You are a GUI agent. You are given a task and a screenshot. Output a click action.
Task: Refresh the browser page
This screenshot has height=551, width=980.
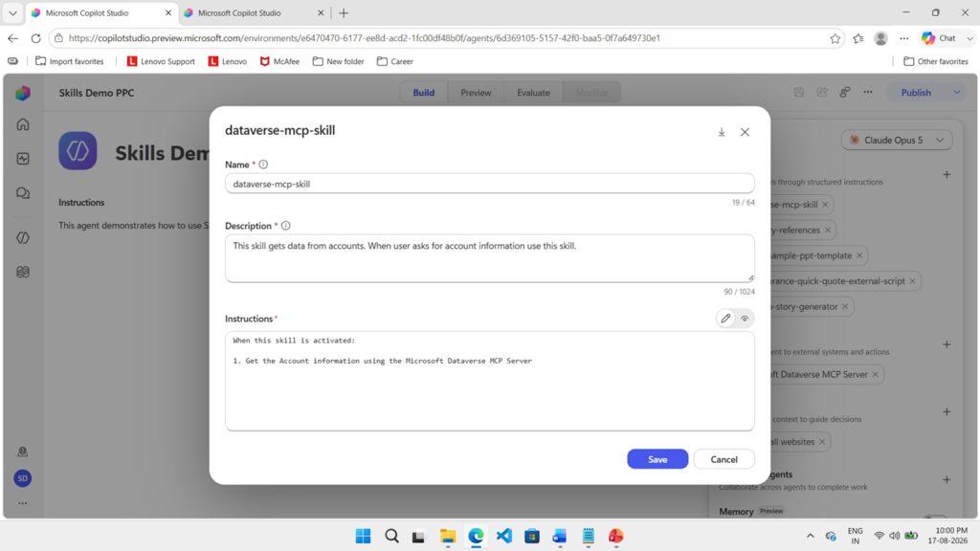pyautogui.click(x=35, y=38)
